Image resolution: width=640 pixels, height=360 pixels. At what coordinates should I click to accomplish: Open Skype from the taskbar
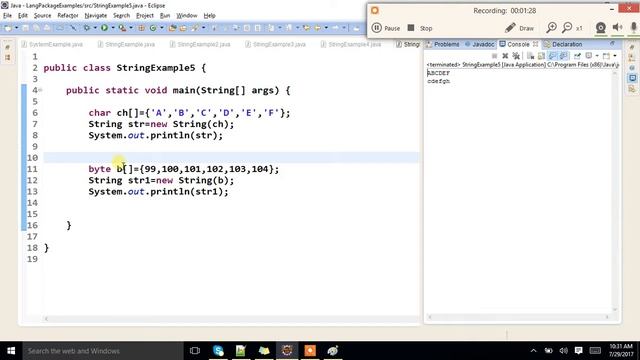pos(218,351)
